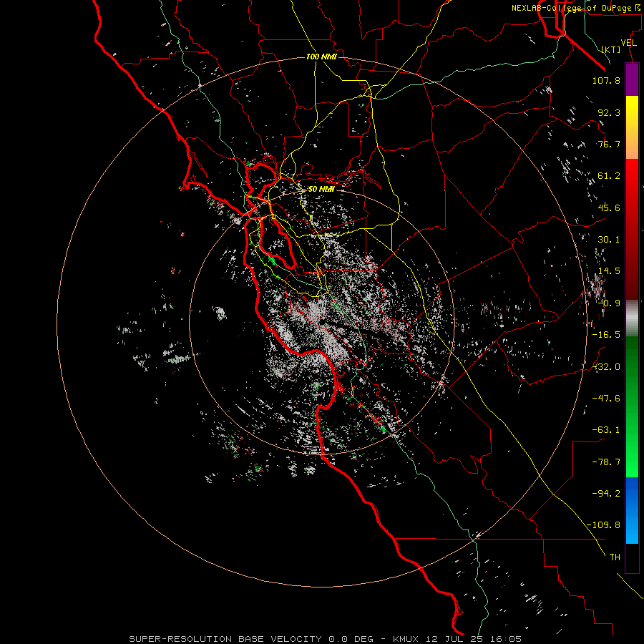Click the -47.6 velocity scale value
This screenshot has width=644, height=644.
point(606,399)
